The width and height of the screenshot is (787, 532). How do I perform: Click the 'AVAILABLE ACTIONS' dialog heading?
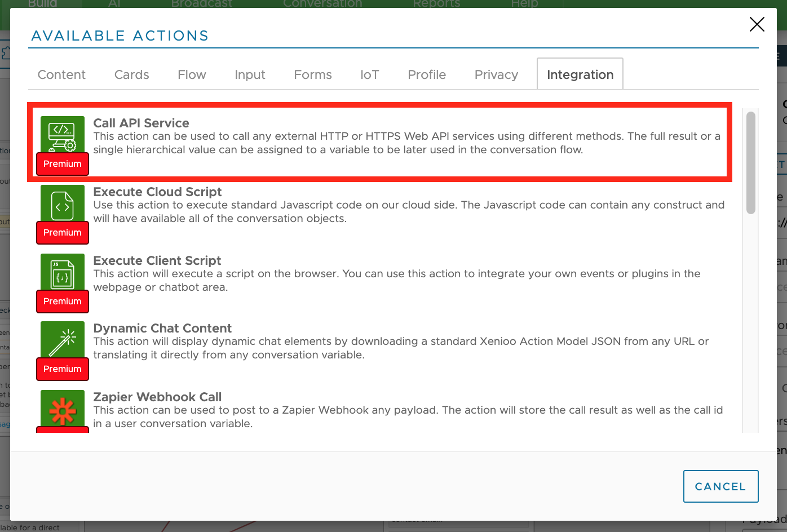[120, 36]
